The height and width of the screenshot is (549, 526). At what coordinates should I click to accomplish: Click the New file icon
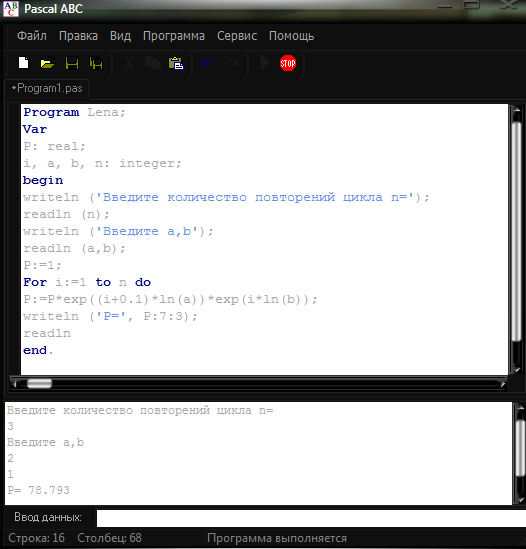pyautogui.click(x=23, y=63)
